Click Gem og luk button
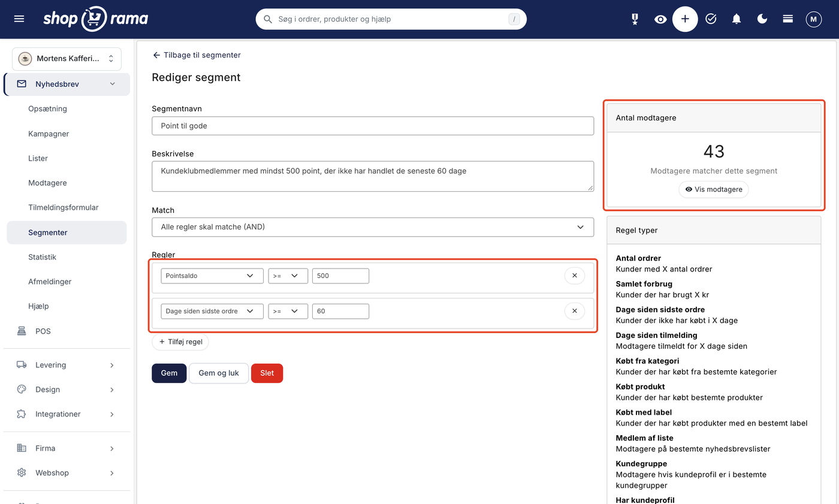Screen dimensions: 839x504 219,373
